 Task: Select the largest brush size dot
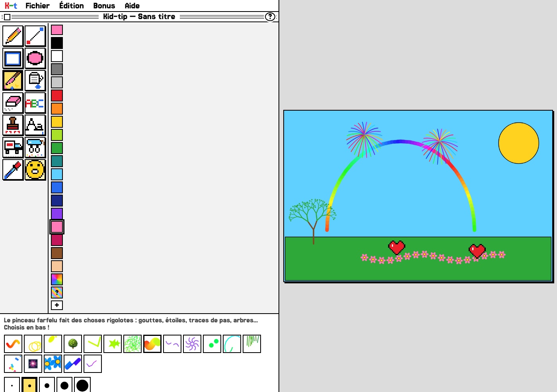tap(82, 385)
